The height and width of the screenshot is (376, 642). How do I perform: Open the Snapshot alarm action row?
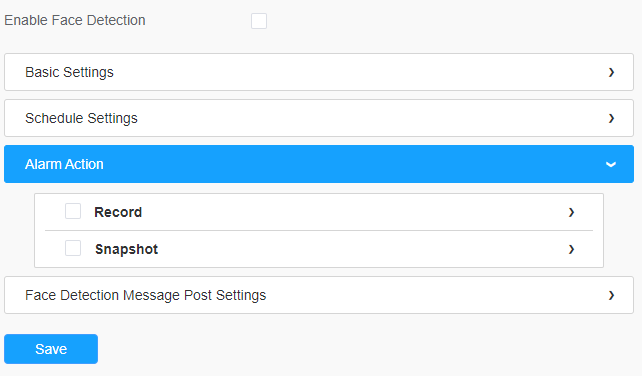click(319, 249)
